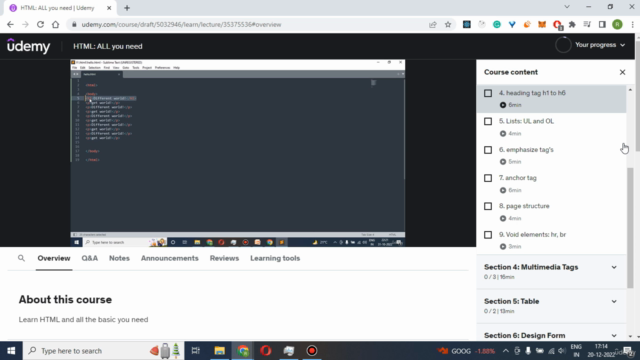
Task: Check lecture 5 Lists: UL and OL
Action: [488, 122]
